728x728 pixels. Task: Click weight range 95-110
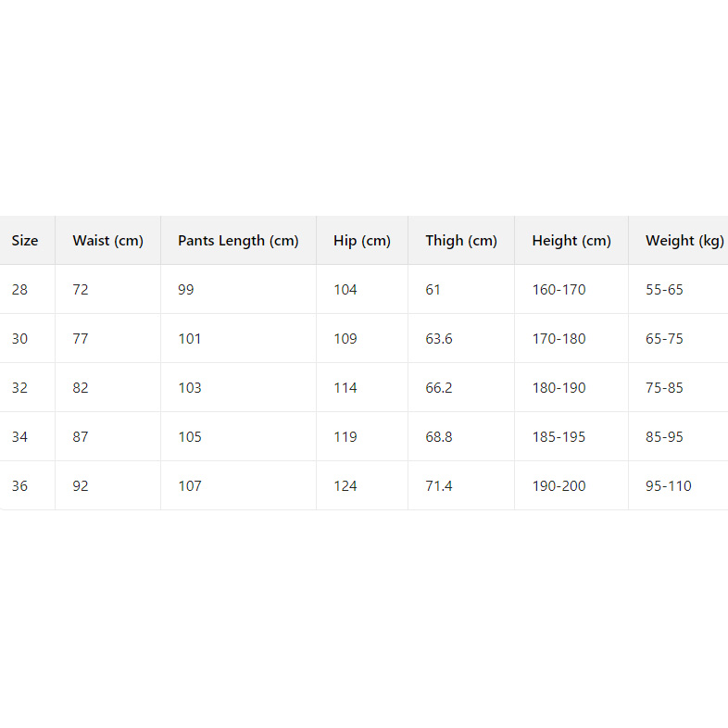pos(669,486)
